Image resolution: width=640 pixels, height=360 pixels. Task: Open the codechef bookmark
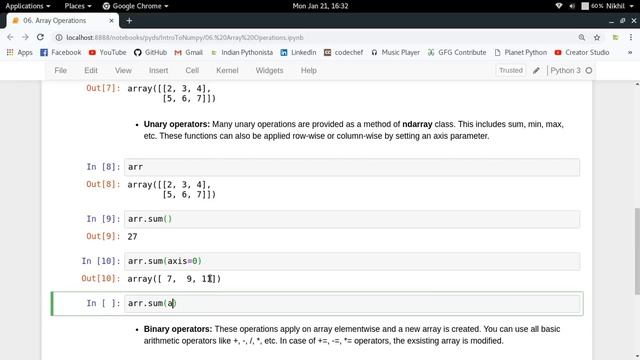pos(343,52)
